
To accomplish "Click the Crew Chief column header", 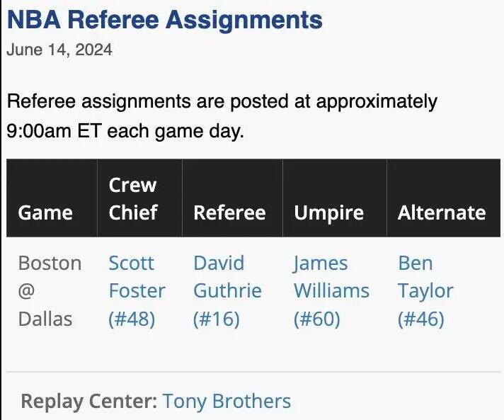I will 133,198.
